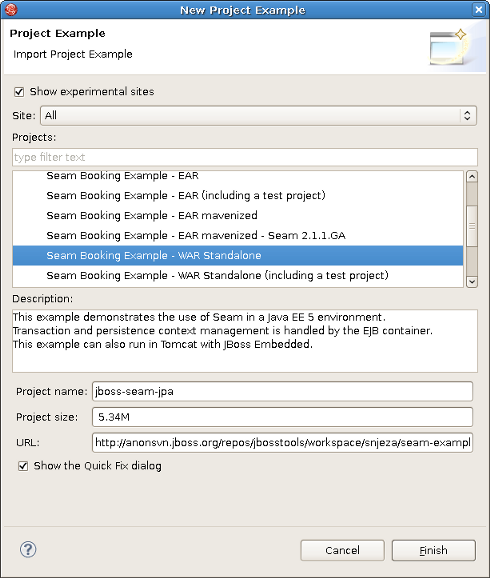Select Seam Booking Example - WAR Standalone
Viewport: 490px width, 578px height.
[x=238, y=255]
